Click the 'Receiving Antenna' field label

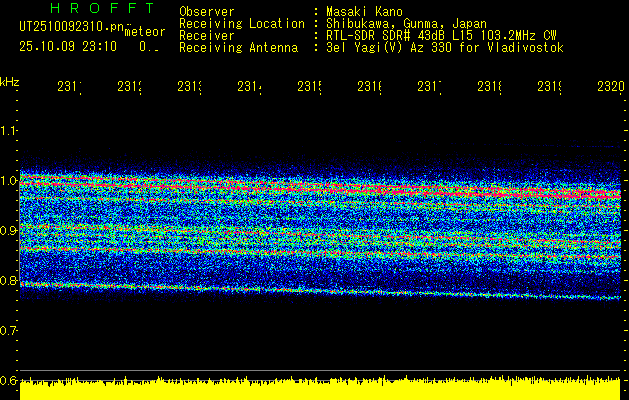tap(238, 48)
